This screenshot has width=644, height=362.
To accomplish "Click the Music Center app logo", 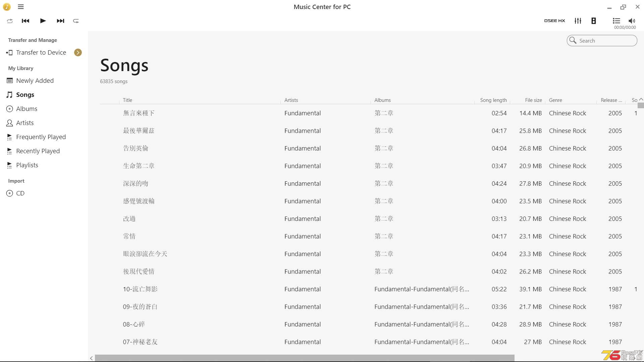I will click(7, 7).
